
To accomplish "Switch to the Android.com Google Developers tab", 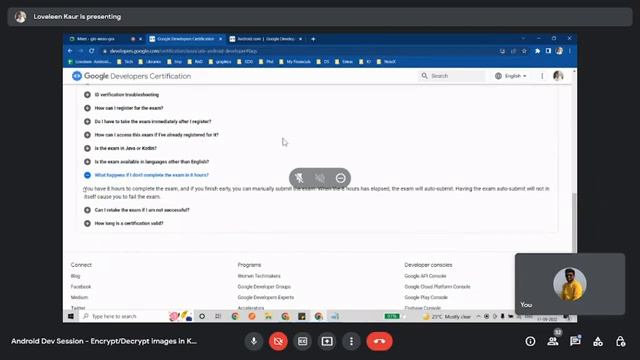I will coord(265,39).
